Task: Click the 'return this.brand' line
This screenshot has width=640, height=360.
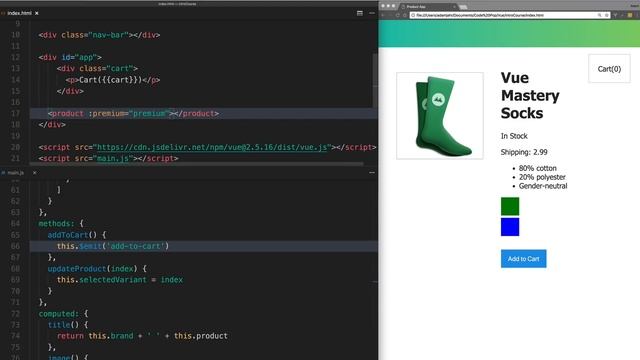Action: pos(142,336)
